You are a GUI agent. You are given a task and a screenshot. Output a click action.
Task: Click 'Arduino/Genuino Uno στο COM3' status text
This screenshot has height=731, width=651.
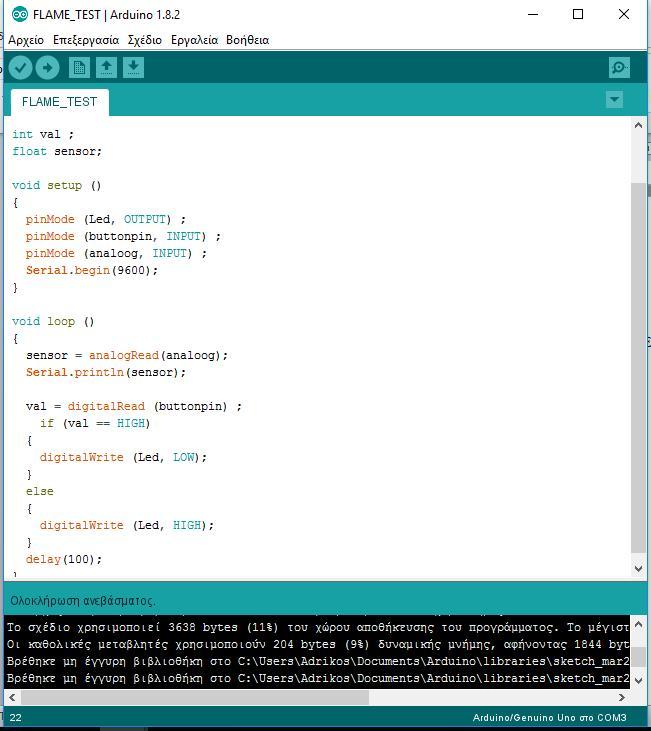pos(549,717)
